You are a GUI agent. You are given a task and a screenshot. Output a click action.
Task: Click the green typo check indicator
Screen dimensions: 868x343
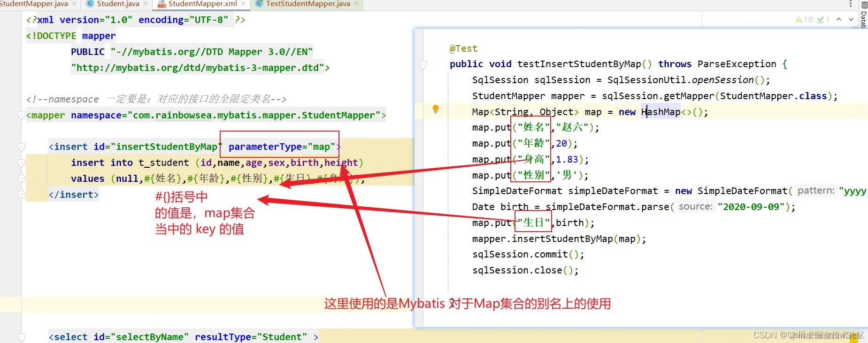(x=823, y=20)
